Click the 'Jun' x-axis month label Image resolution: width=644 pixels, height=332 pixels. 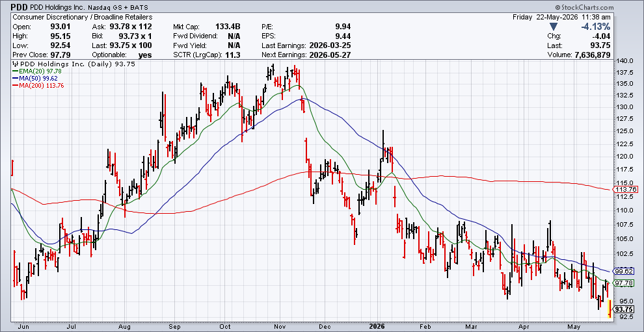point(25,327)
